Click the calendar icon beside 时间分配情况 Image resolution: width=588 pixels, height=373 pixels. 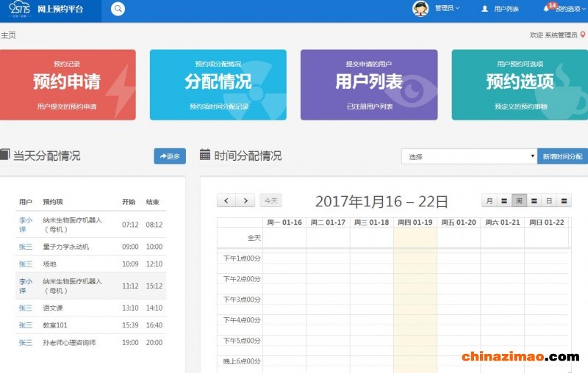pos(205,156)
